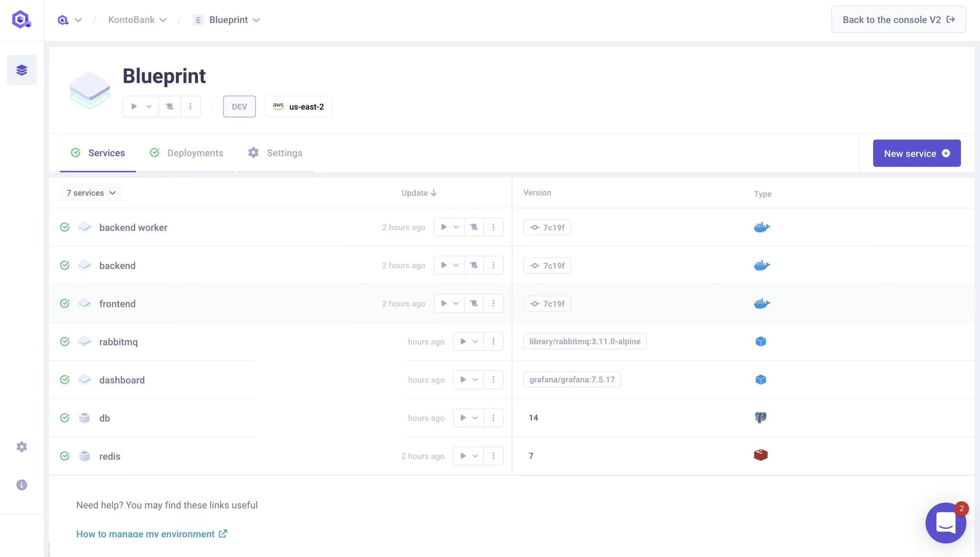Click the green status check for backend
The height and width of the screenshot is (557, 980).
pos(65,265)
